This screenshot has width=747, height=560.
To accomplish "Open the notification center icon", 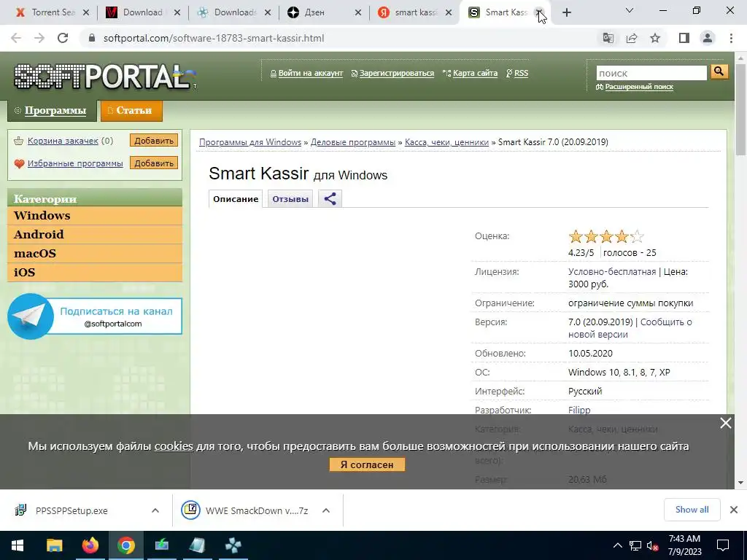I will point(723,545).
